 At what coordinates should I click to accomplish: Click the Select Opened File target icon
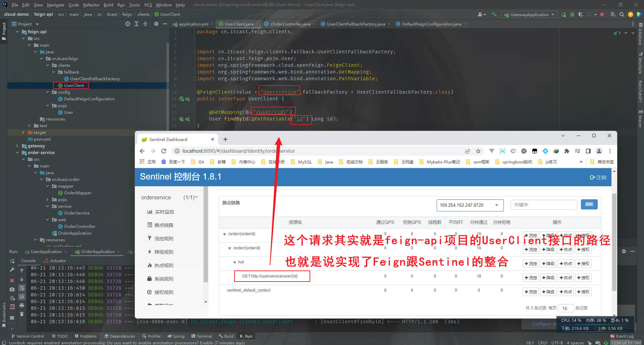pyautogui.click(x=128, y=24)
